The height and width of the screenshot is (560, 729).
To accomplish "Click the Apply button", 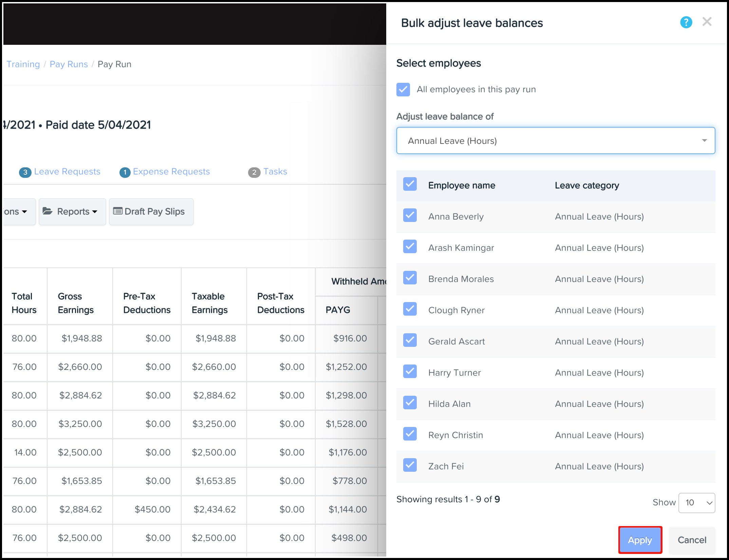I will click(x=640, y=539).
